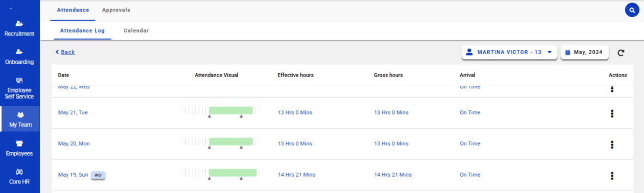
Task: Open actions menu for May 20 row
Action: coord(612,145)
